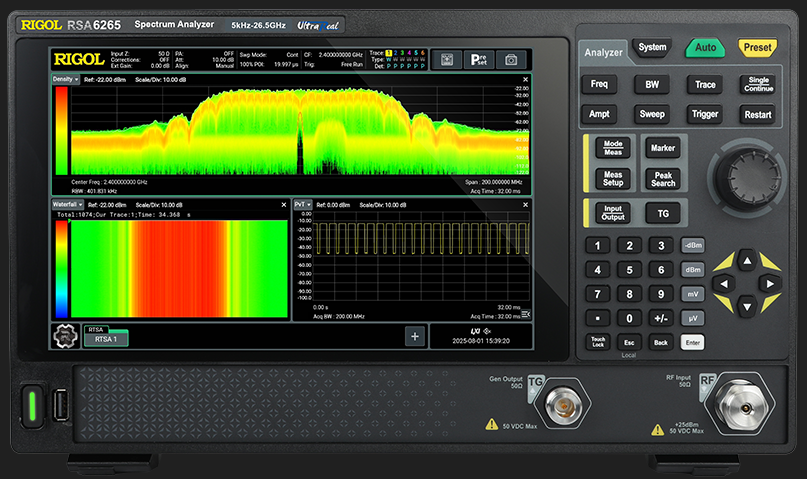
Task: Select trace 3 indicator
Action: click(402, 53)
